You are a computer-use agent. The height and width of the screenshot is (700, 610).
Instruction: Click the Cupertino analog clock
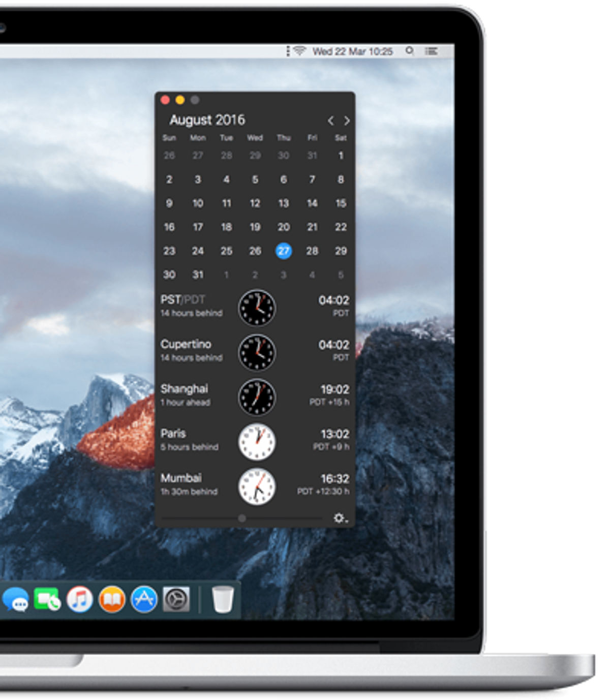click(257, 352)
